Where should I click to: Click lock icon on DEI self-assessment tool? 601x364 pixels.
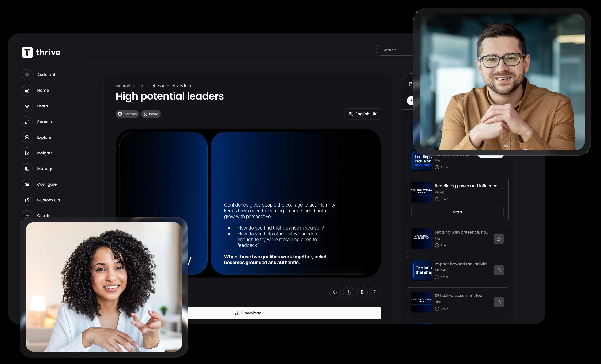coord(499,302)
